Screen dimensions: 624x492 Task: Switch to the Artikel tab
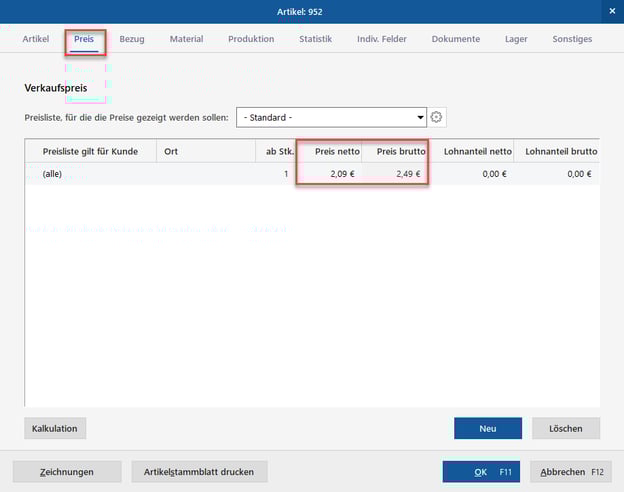tap(36, 39)
